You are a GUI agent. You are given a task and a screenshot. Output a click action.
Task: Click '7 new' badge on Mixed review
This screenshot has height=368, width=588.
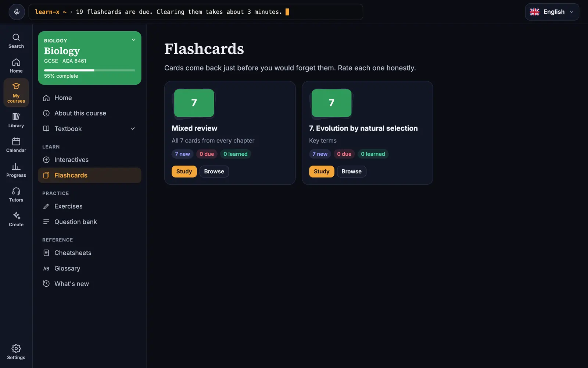click(182, 154)
